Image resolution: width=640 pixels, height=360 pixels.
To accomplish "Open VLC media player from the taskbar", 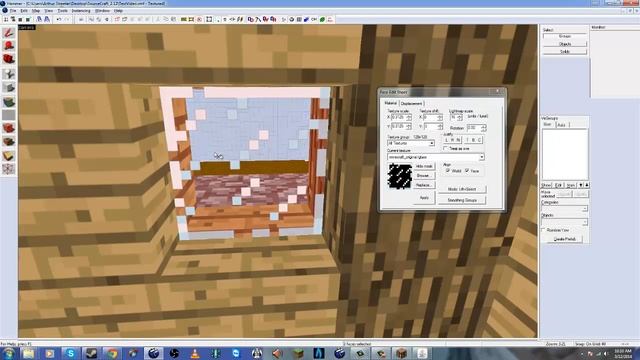I will [x=195, y=353].
